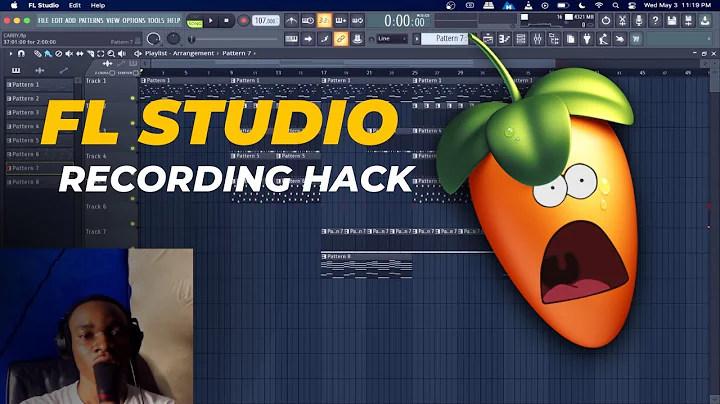This screenshot has height=404, width=720.
Task: Click the song position slider handle
Action: 191,39
